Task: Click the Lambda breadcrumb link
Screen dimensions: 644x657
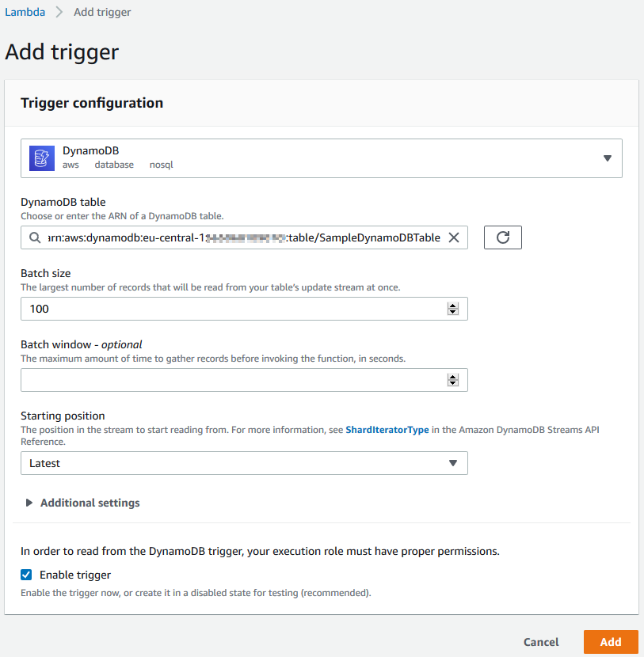Action: [x=25, y=12]
